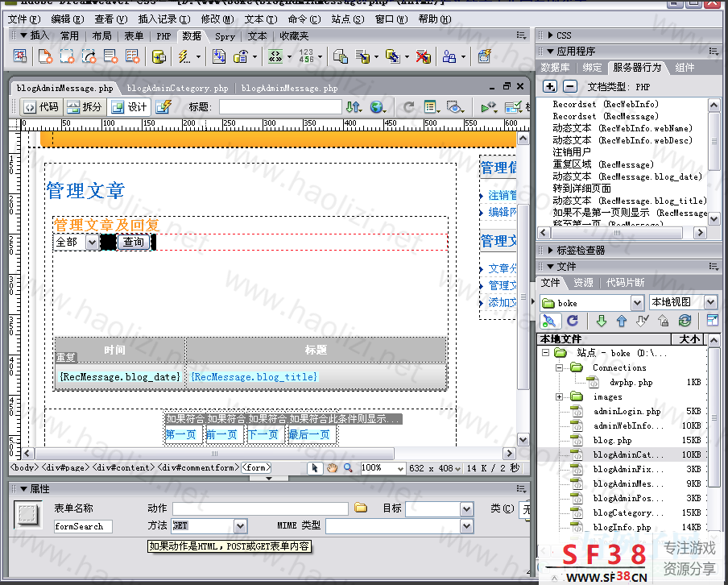728x585 pixels.
Task: Switch to Design view (设计)
Action: 130,107
